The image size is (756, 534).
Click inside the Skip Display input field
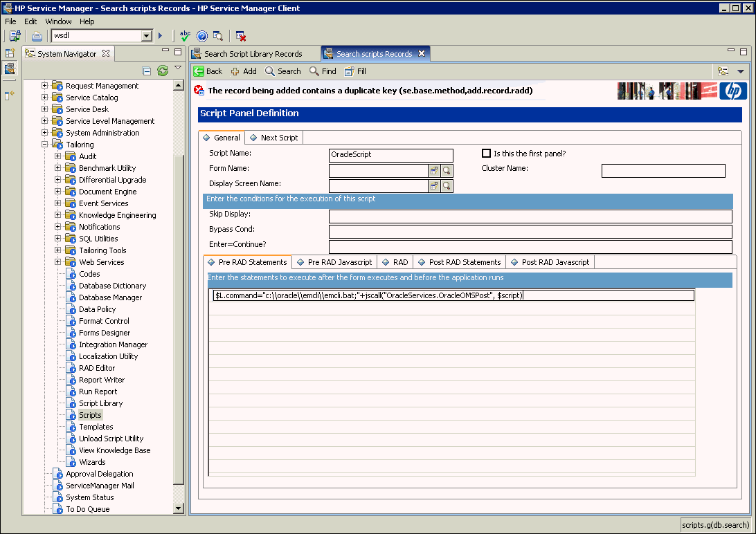(x=485, y=215)
